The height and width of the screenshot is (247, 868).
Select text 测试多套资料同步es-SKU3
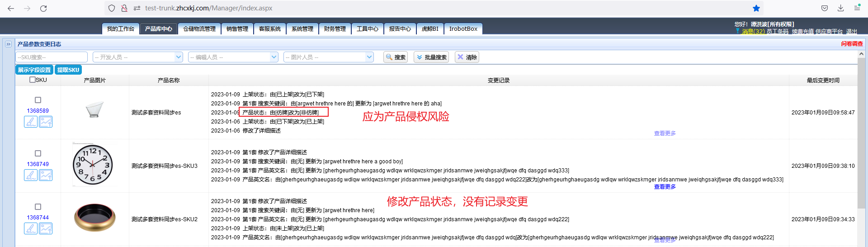(165, 166)
